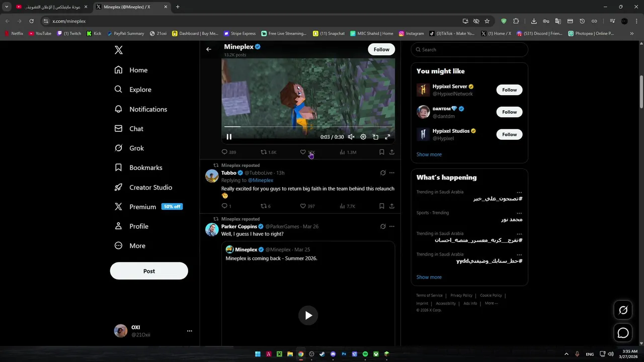The height and width of the screenshot is (362, 644).
Task: Click Grok icon on Tubbo's post
Action: (x=383, y=173)
